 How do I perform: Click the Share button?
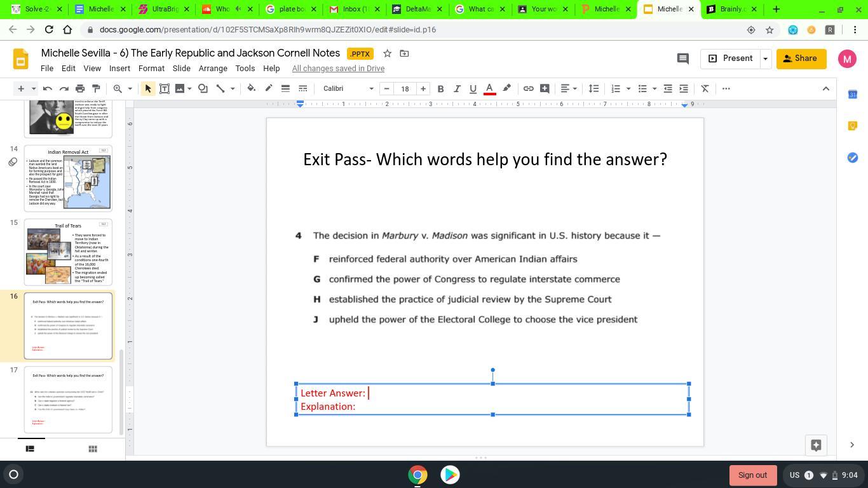point(801,58)
